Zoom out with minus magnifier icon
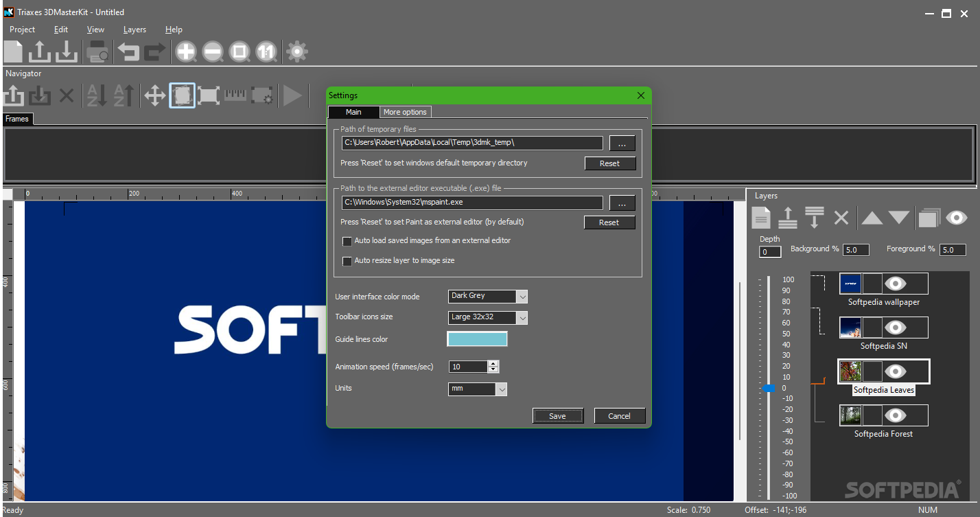 pos(213,51)
